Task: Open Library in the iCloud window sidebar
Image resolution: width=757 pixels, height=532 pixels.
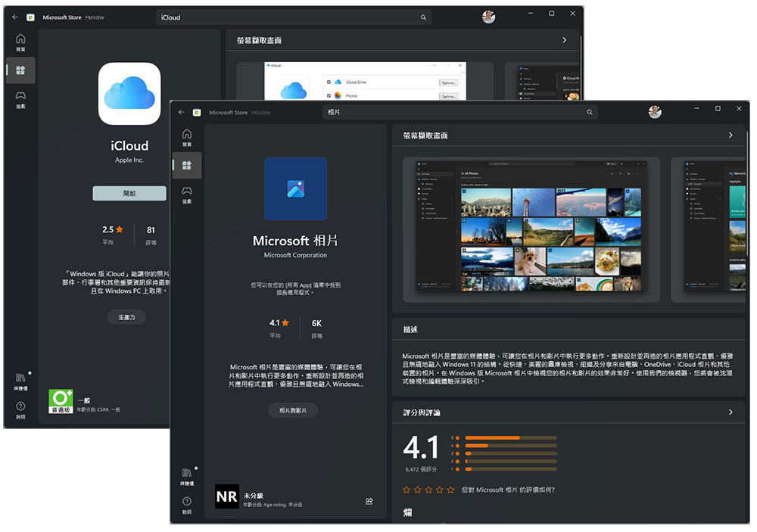Action: 20,381
